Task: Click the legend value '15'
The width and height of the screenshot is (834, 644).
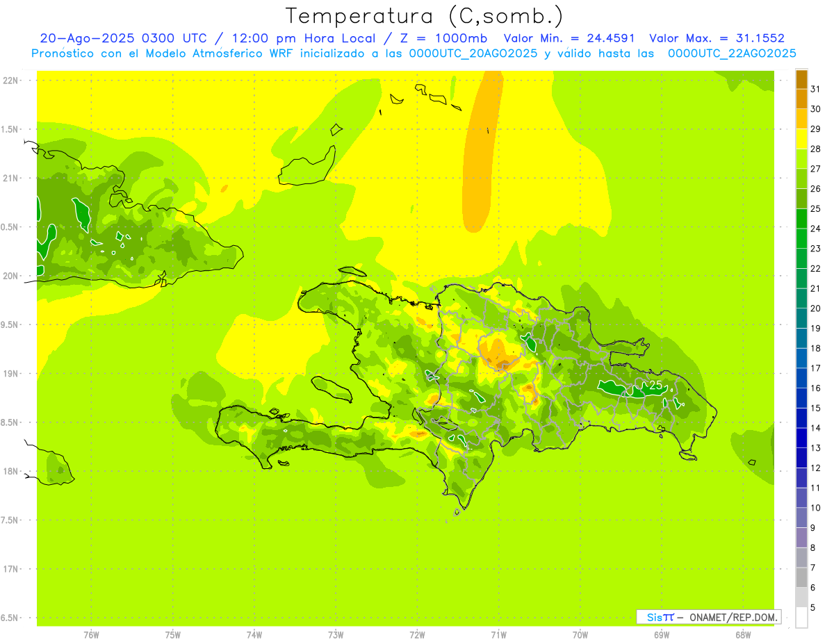Action: (816, 408)
